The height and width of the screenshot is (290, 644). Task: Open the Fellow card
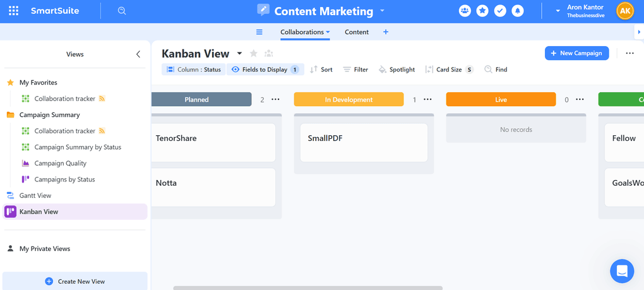click(624, 143)
